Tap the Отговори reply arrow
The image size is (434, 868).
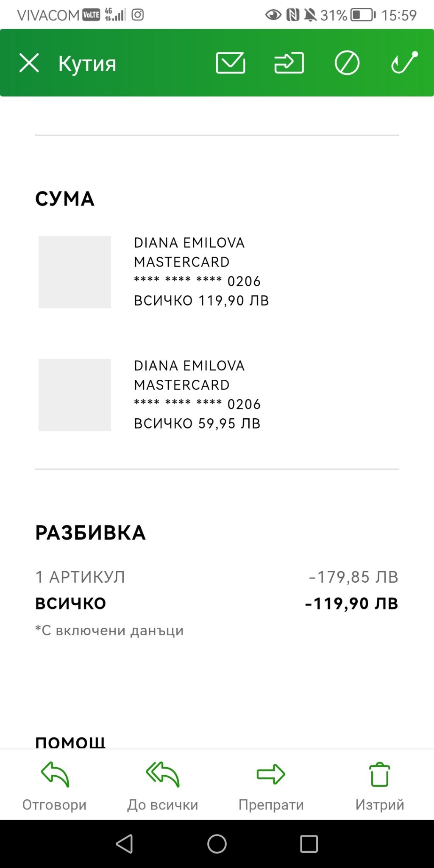(x=55, y=775)
